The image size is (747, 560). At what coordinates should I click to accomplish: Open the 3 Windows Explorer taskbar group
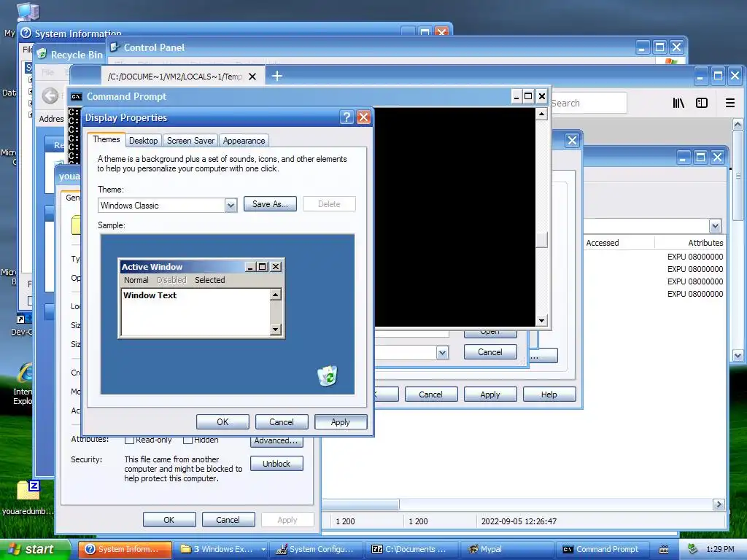[220, 549]
